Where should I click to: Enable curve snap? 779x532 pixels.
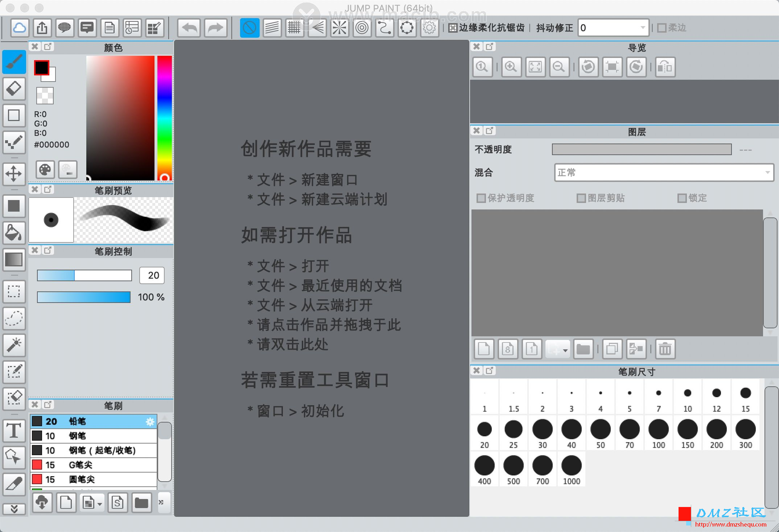(x=384, y=28)
